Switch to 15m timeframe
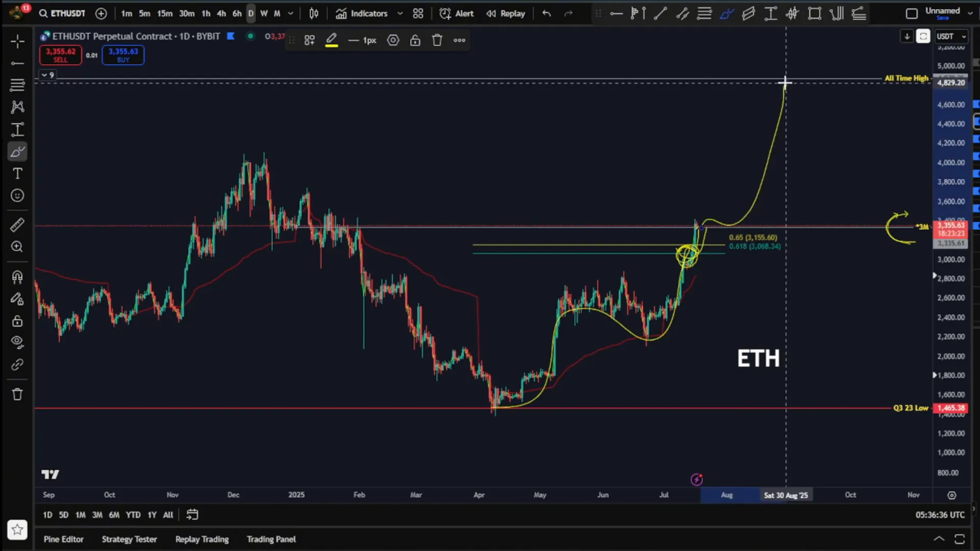This screenshot has height=551, width=980. click(164, 13)
